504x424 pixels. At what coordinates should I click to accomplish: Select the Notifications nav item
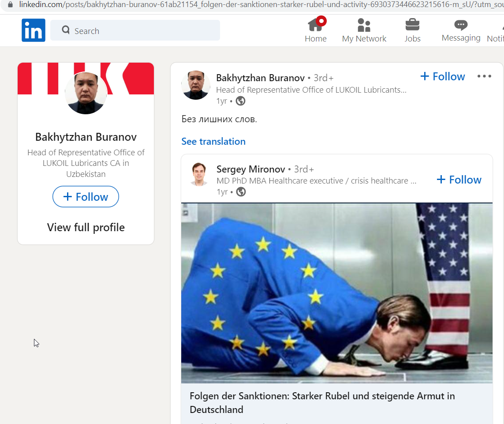click(495, 30)
